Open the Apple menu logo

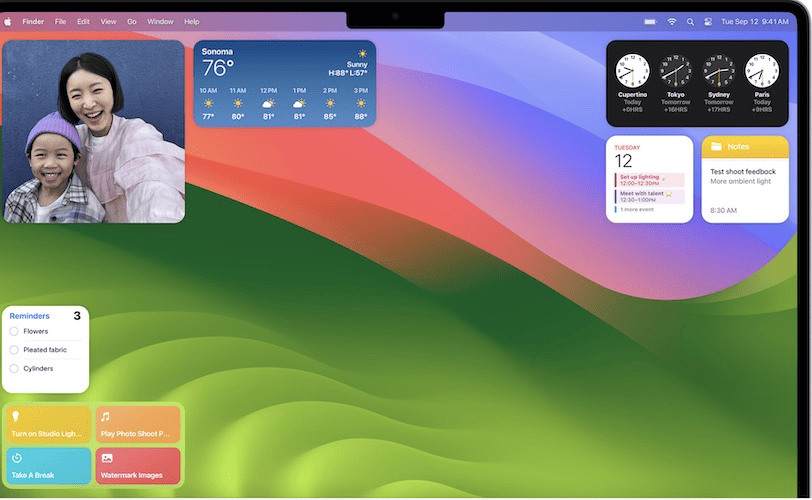point(8,21)
